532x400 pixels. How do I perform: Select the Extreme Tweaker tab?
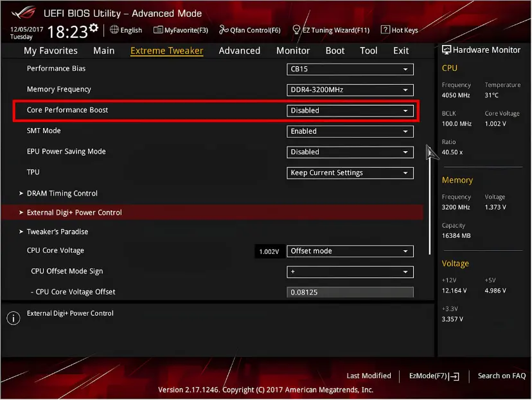[166, 51]
